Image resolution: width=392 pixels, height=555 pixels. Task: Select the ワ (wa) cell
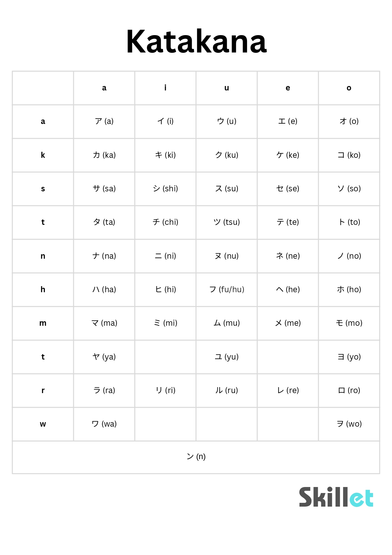(x=104, y=424)
